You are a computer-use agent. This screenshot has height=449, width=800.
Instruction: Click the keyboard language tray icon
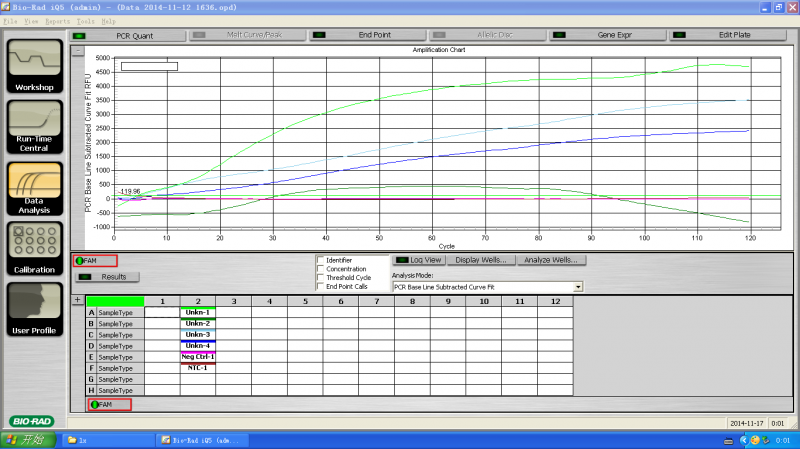pyautogui.click(x=728, y=441)
